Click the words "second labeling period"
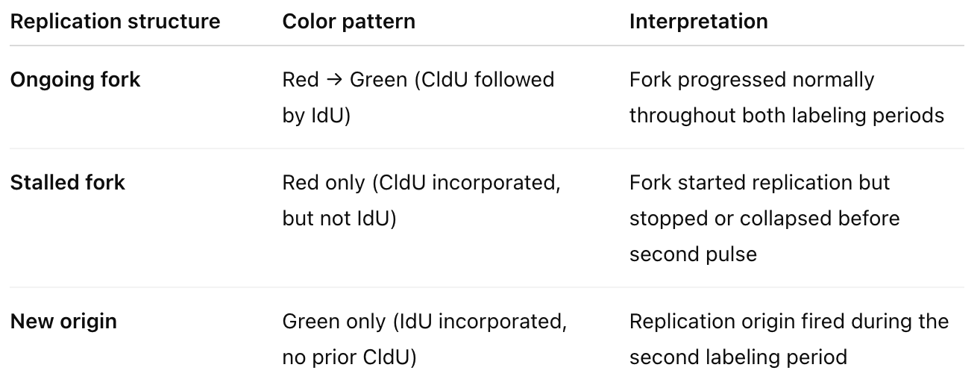The width and height of the screenshot is (980, 391). (x=738, y=357)
